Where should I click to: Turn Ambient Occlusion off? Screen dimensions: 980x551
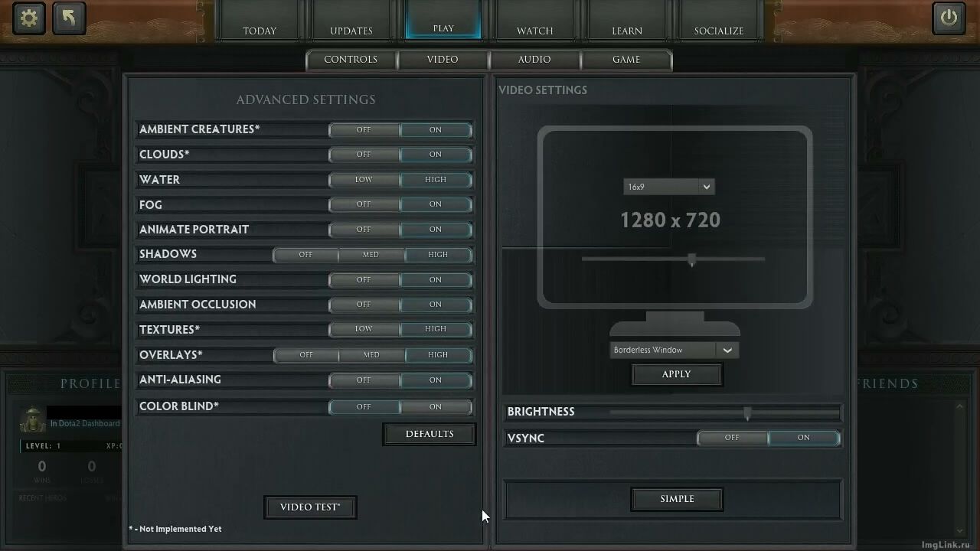coord(364,305)
